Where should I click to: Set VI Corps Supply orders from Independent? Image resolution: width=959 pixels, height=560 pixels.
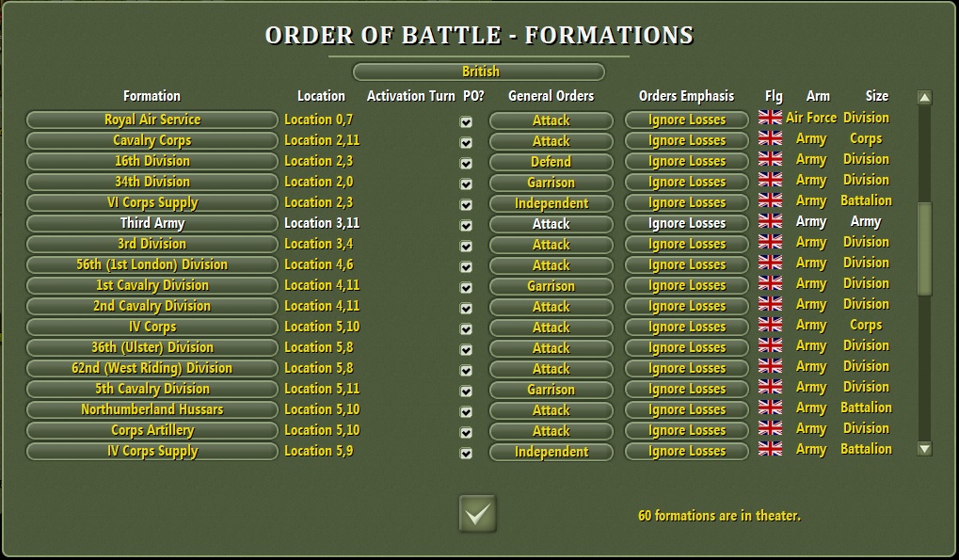[x=551, y=201]
